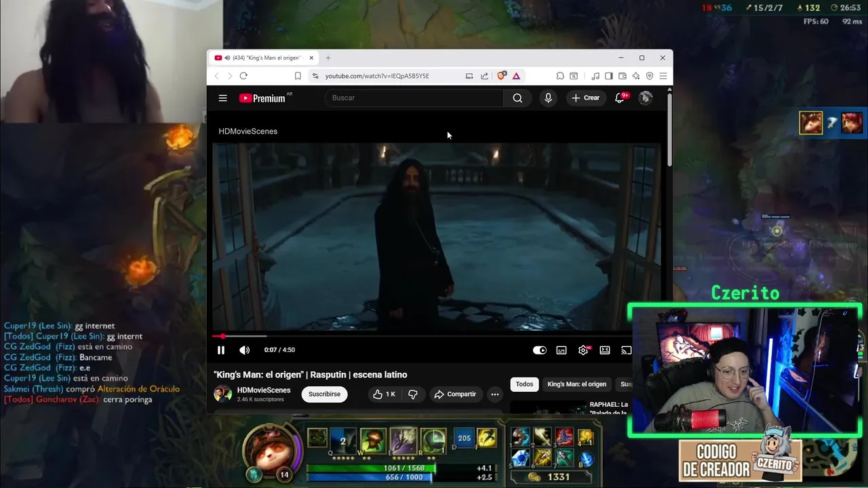This screenshot has height=488, width=868.
Task: Open Brave Shields lion icon
Action: [502, 76]
